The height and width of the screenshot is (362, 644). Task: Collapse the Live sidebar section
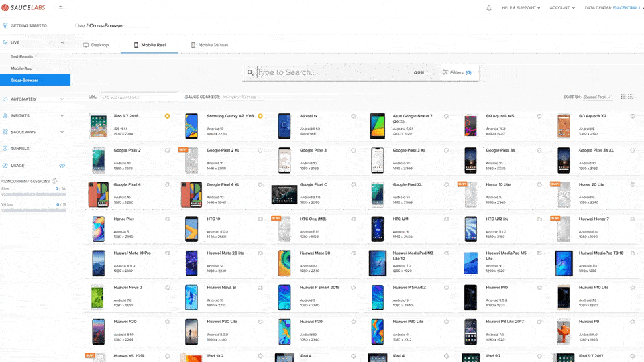click(x=62, y=42)
